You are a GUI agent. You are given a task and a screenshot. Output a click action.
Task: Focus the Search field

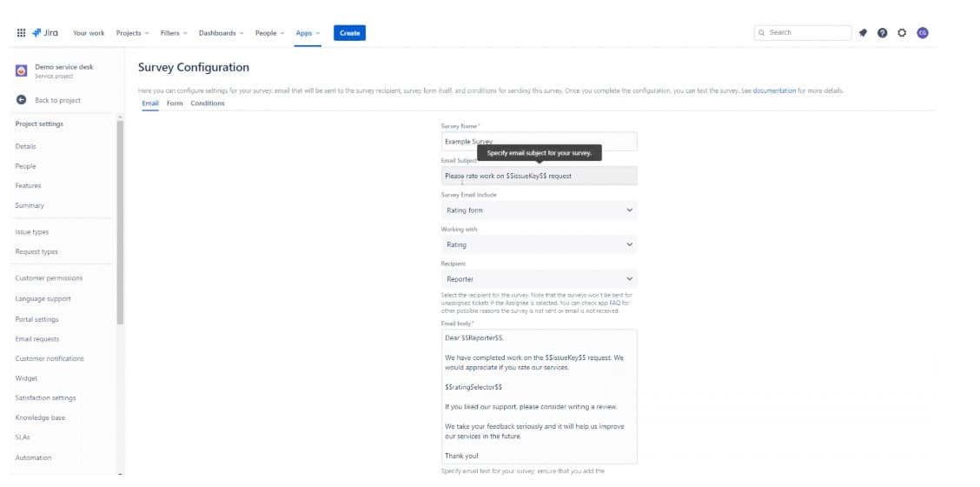click(803, 32)
